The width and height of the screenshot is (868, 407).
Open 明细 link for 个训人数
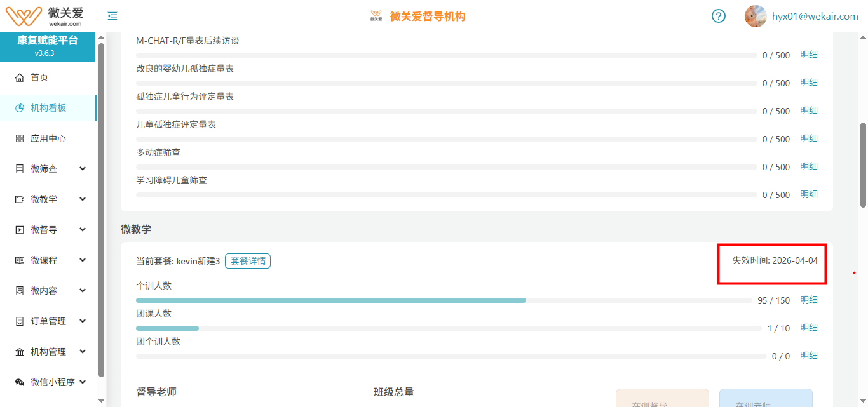click(x=809, y=300)
